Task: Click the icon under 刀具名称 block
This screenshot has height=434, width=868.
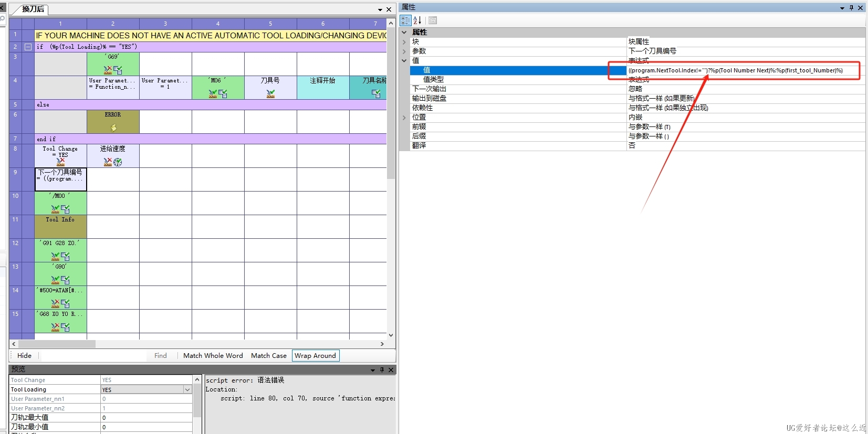Action: (376, 93)
